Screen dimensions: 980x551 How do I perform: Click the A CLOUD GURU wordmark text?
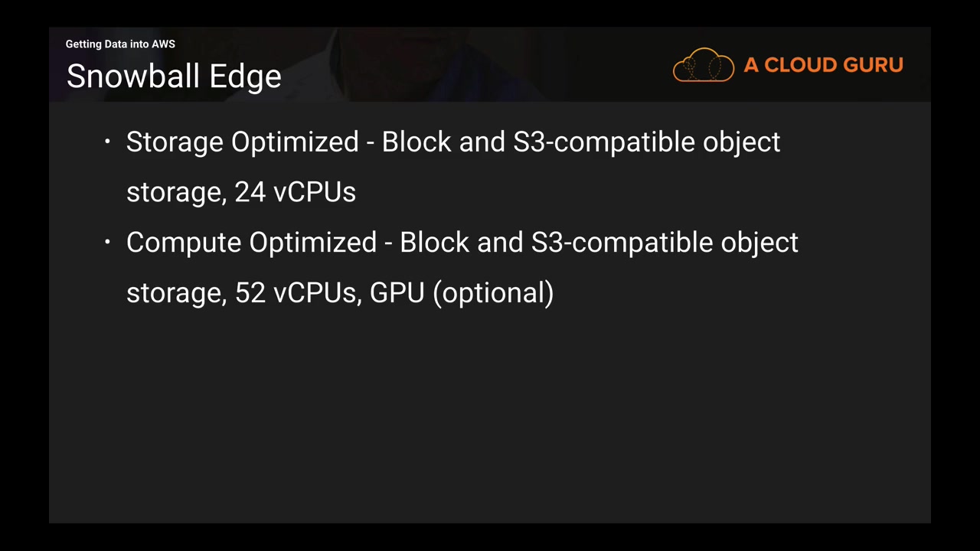823,65
